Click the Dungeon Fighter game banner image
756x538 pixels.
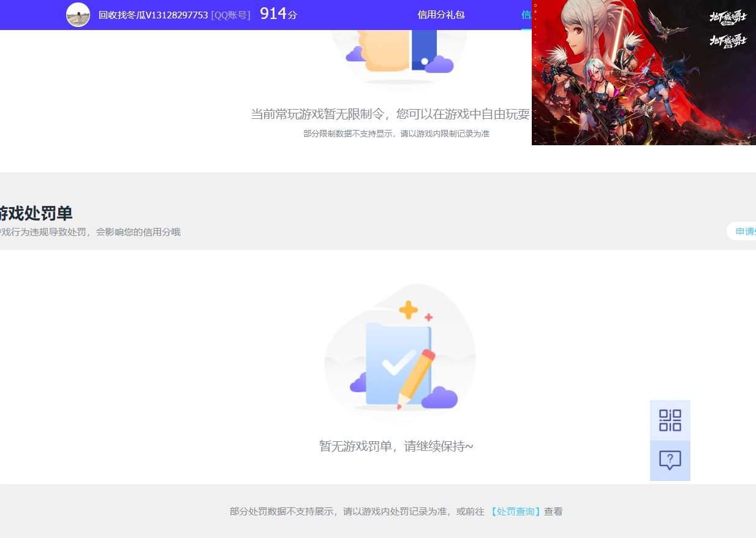point(644,72)
